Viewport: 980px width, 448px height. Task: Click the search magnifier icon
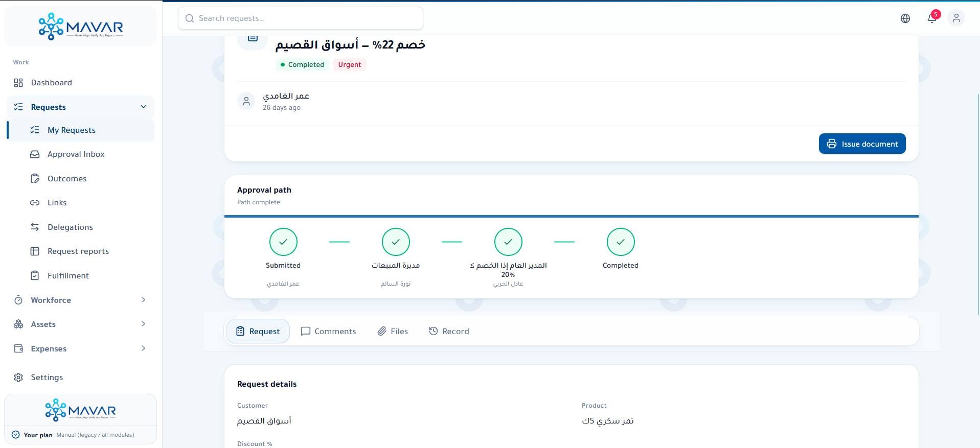click(190, 18)
